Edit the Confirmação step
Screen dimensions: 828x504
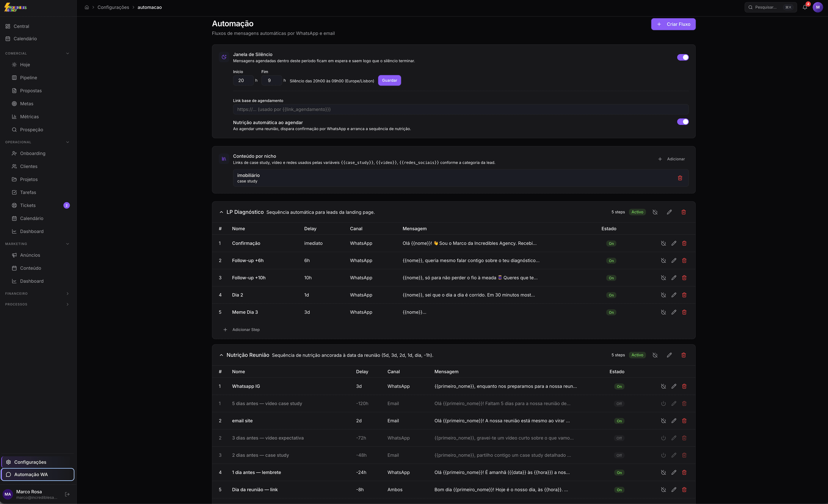point(674,243)
